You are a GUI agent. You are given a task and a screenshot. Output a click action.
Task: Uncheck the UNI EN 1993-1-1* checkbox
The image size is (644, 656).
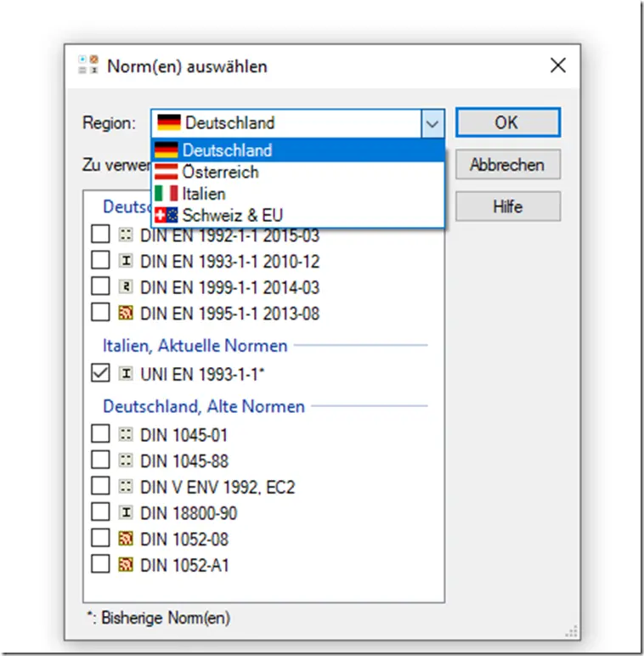(x=100, y=373)
